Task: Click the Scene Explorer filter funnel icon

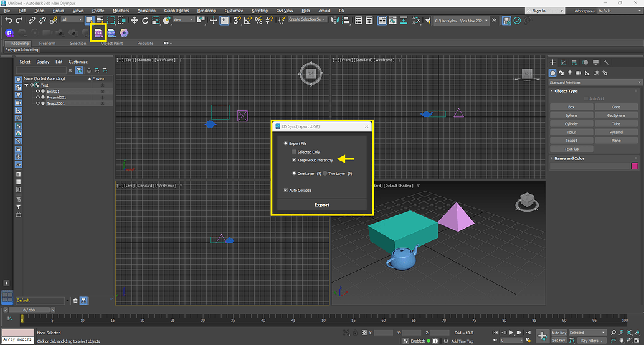Action: (78, 70)
